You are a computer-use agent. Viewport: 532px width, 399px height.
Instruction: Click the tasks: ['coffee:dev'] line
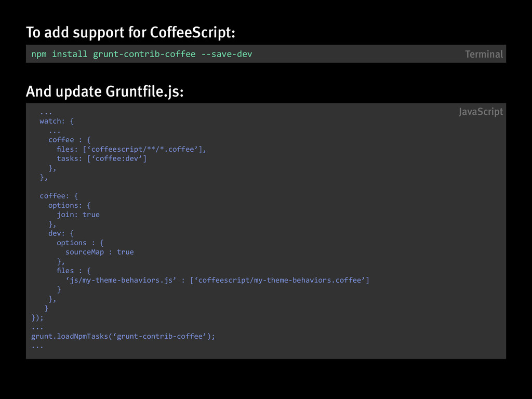[101, 158]
